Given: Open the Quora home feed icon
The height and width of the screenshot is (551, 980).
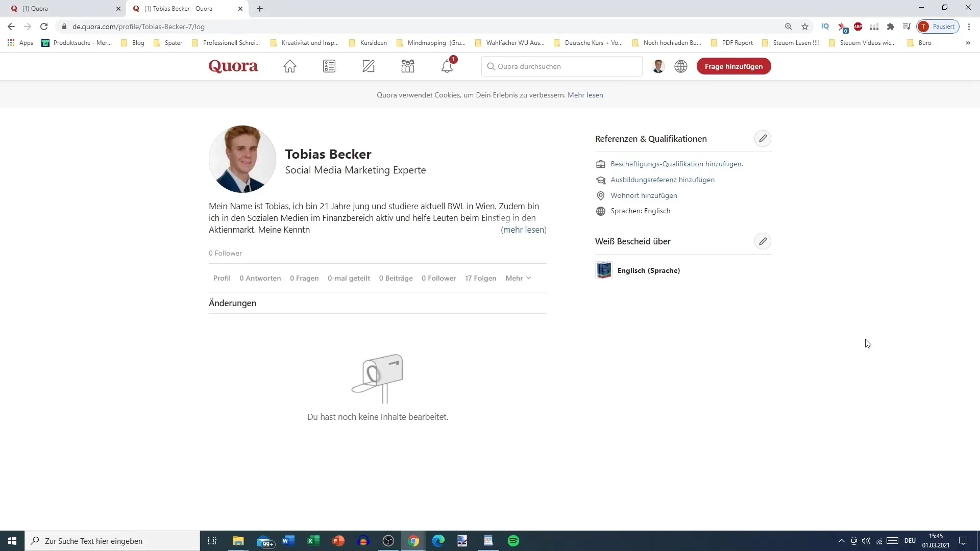Looking at the screenshot, I should coord(290,66).
